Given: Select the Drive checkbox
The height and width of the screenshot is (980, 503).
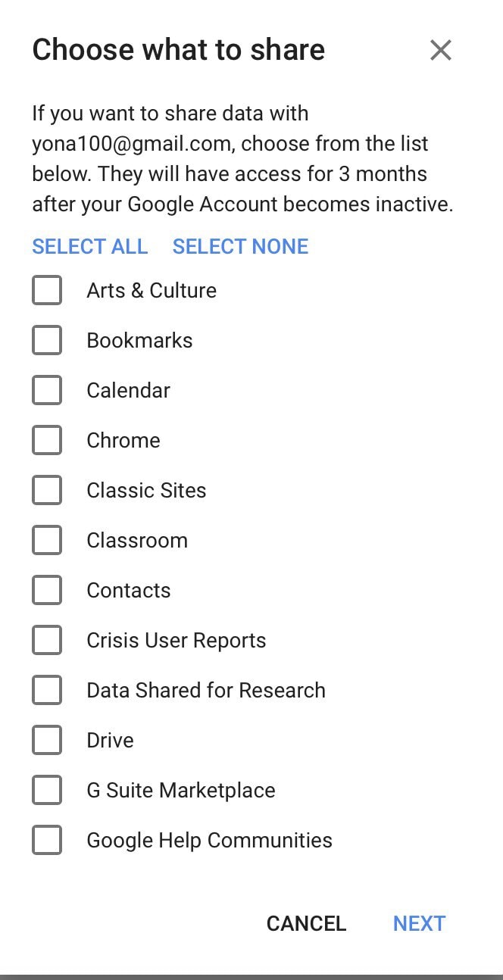Looking at the screenshot, I should [x=47, y=740].
